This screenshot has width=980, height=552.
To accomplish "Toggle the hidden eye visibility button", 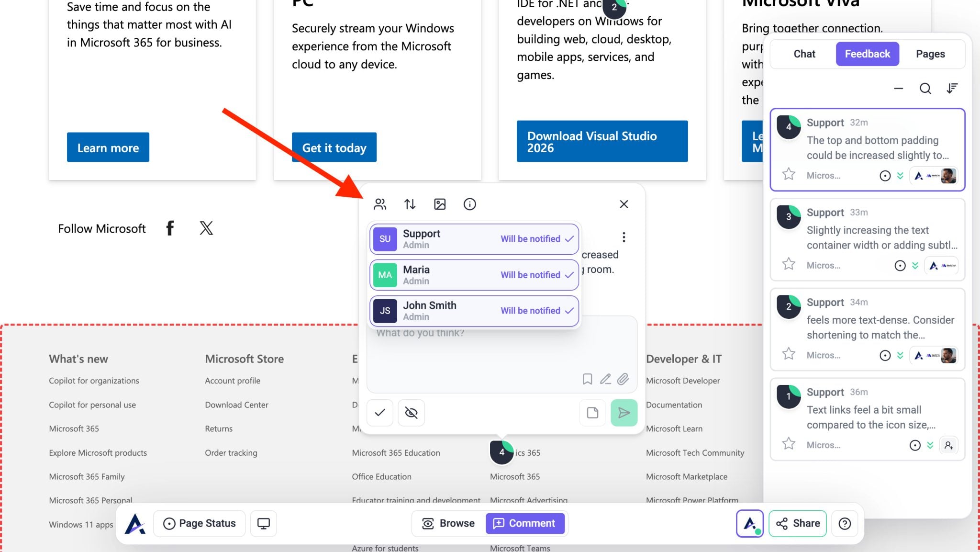I will tap(411, 413).
